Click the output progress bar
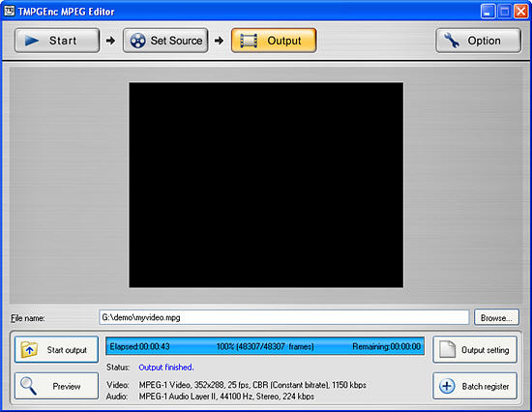Viewport: 532px width, 412px height. [x=265, y=346]
